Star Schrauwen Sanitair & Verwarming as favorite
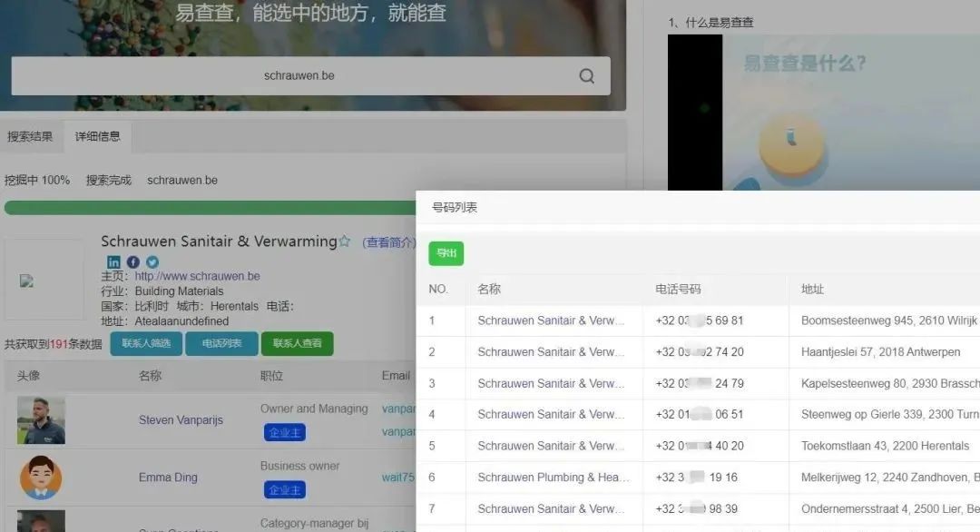Image resolution: width=980 pixels, height=532 pixels. coord(345,241)
